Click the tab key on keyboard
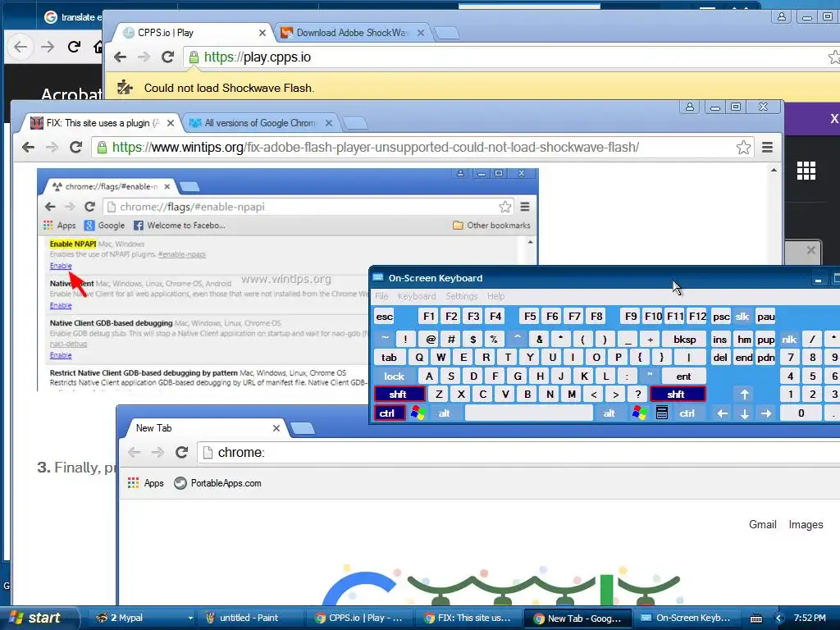Viewport: 840px width, 630px height. click(390, 358)
